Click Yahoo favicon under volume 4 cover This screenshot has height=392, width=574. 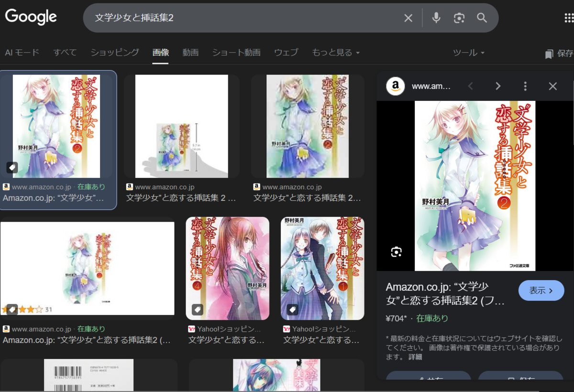(192, 329)
